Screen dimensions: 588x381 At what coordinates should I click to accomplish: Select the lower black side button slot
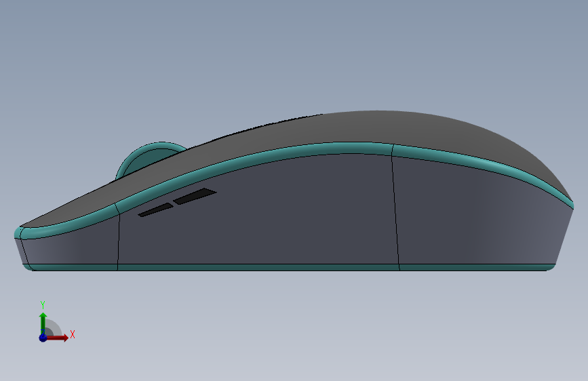(x=155, y=210)
